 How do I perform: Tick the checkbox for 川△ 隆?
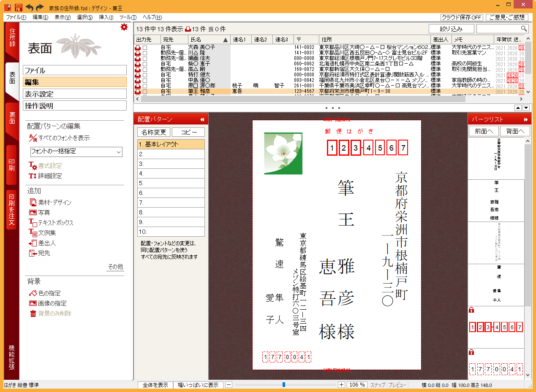[x=144, y=53]
